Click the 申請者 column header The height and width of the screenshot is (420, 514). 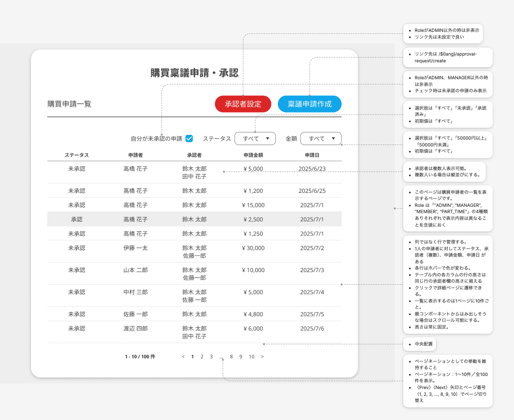[135, 155]
